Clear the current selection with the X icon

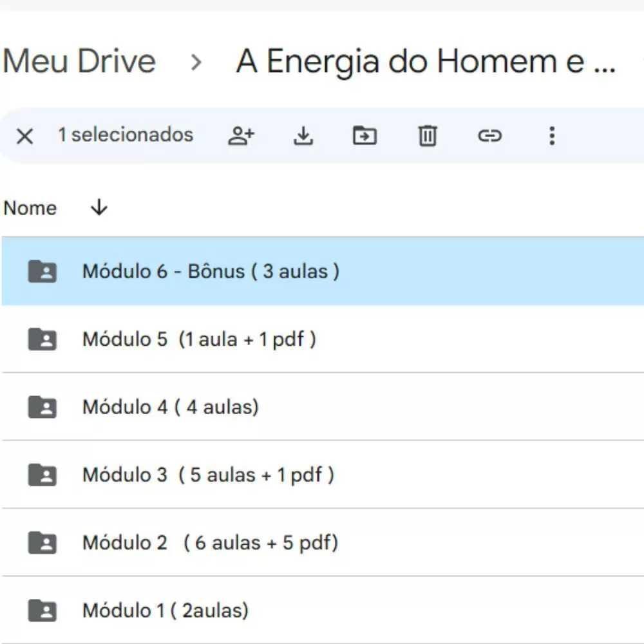tap(24, 136)
